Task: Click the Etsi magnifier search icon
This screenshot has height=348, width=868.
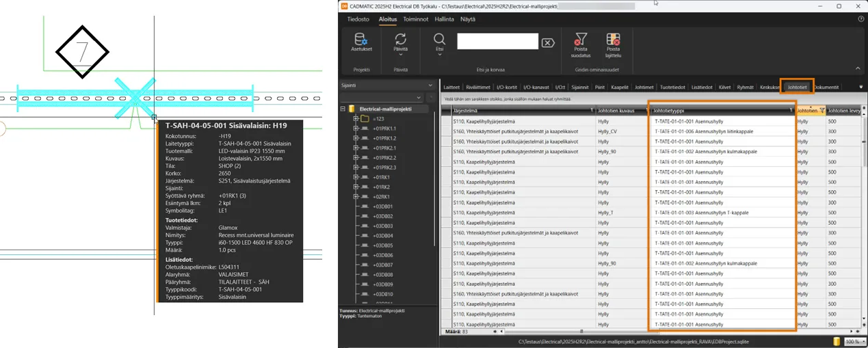Action: click(x=440, y=39)
